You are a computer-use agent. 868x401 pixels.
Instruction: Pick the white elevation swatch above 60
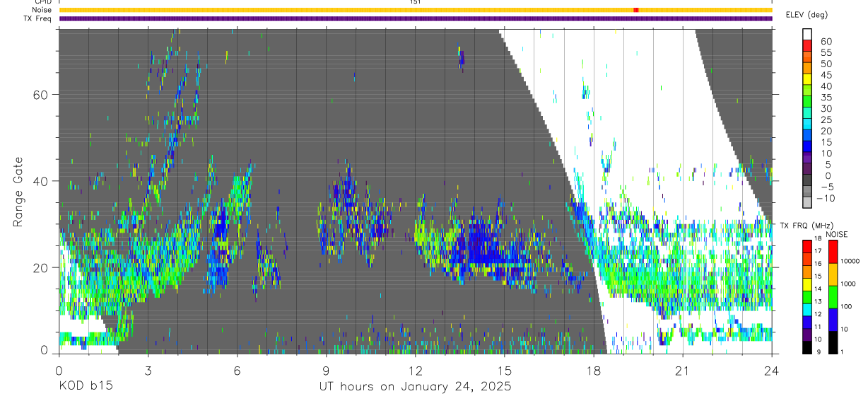click(x=807, y=35)
